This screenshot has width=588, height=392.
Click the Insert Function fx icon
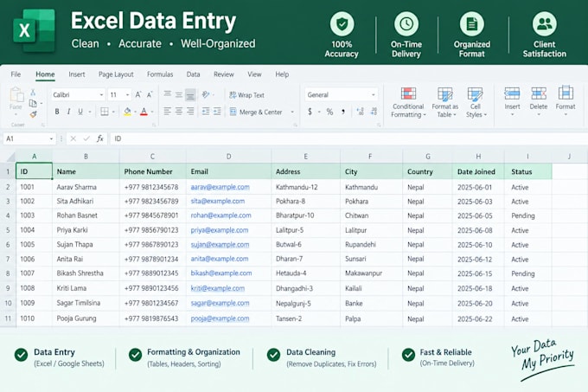coord(100,138)
